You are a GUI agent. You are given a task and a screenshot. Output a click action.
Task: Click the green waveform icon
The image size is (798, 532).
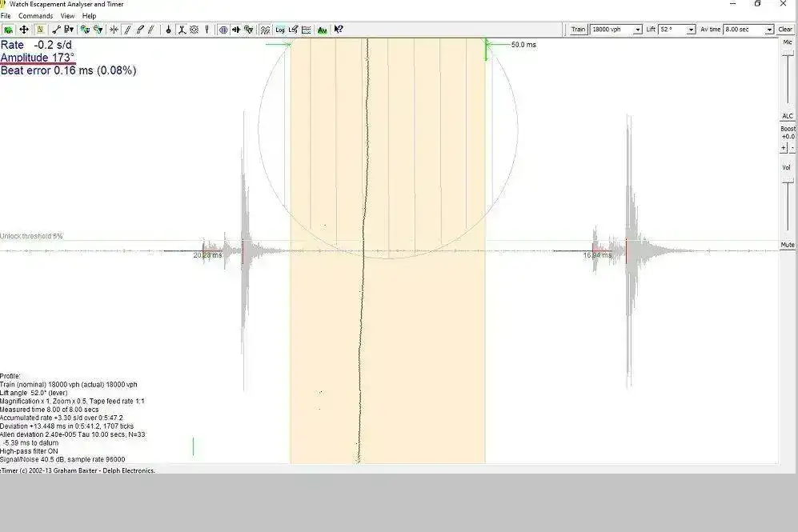coord(322,30)
